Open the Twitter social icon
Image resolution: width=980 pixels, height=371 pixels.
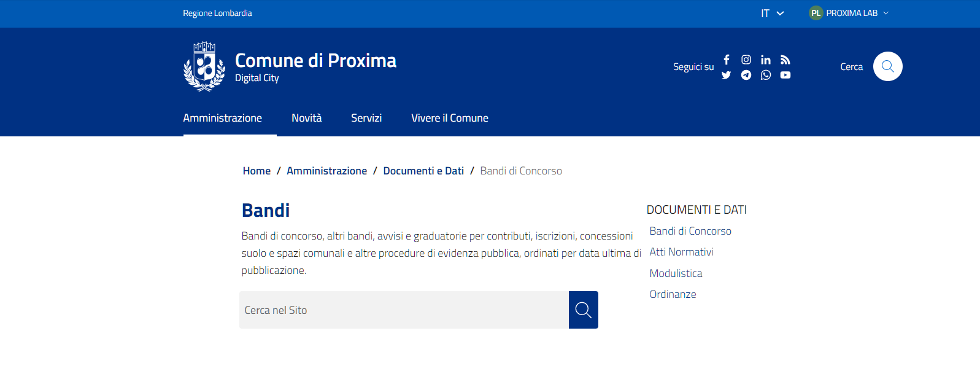coord(727,75)
